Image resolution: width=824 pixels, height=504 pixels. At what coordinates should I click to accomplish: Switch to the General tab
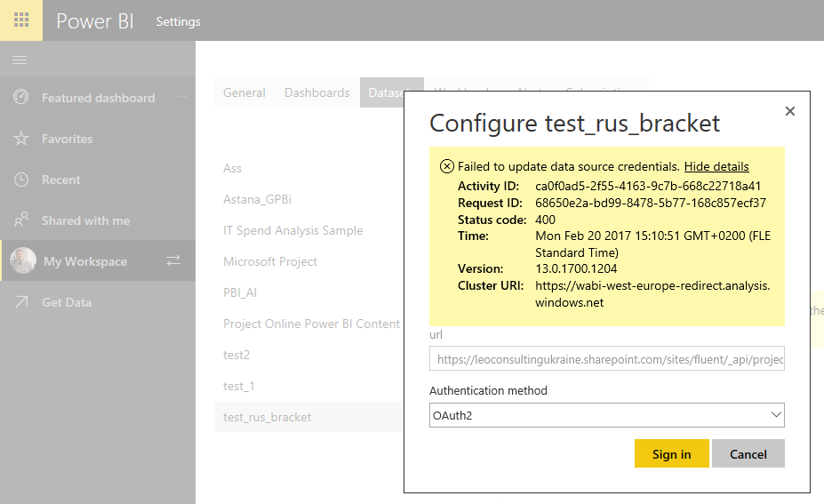[x=244, y=92]
